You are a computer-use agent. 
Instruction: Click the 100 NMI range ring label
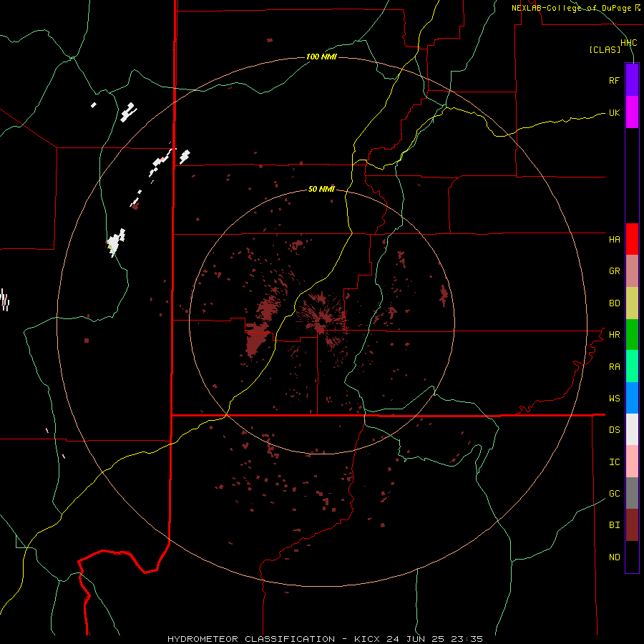click(x=321, y=57)
